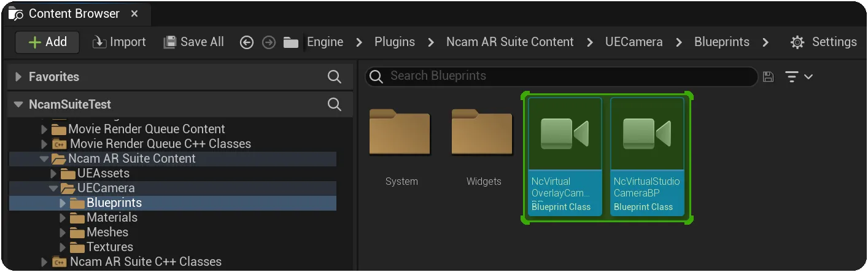The height and width of the screenshot is (272, 868).
Task: Open the chevron dropdown after UECamera breadcrumb
Action: click(679, 42)
